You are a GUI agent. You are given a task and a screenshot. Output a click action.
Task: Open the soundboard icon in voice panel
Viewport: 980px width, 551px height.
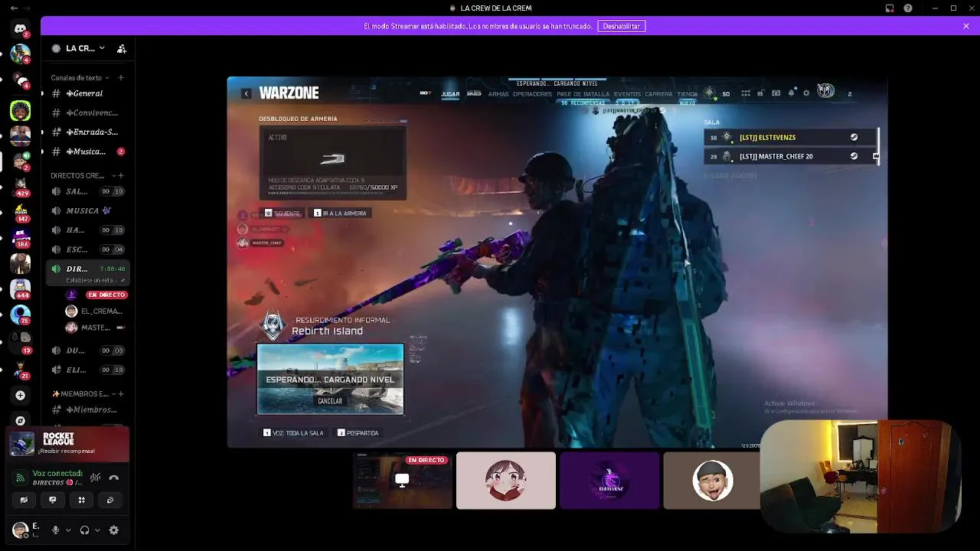(x=109, y=500)
